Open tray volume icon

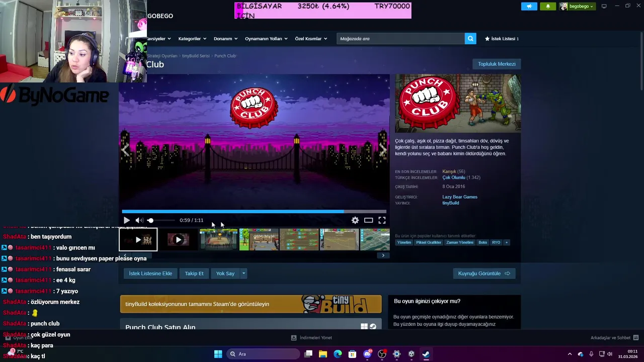609,354
